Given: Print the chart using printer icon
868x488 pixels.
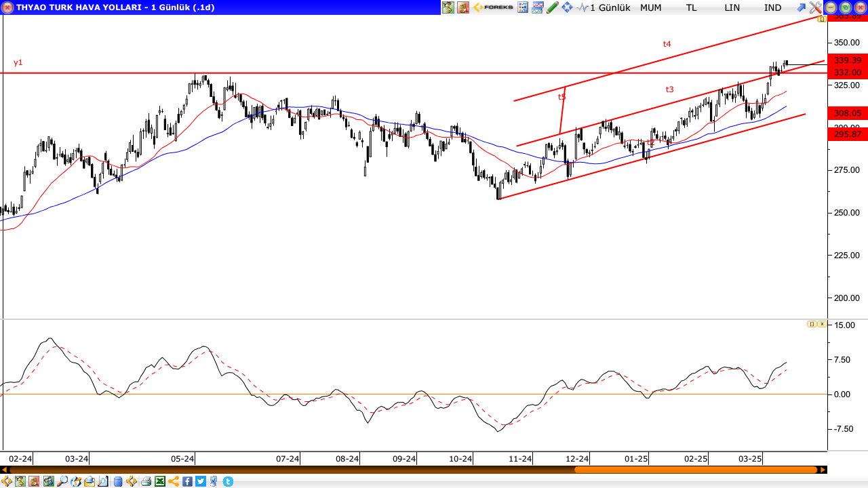Looking at the screenshot, I should click(146, 481).
